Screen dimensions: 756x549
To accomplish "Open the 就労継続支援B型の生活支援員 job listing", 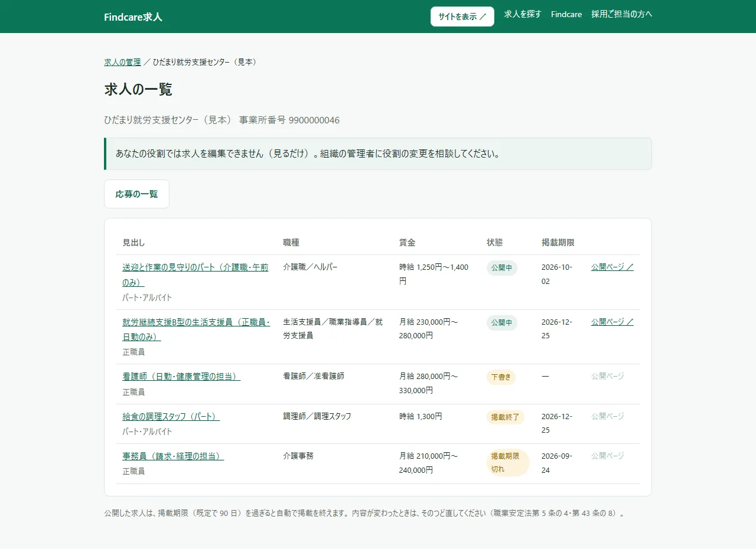I will pos(196,329).
